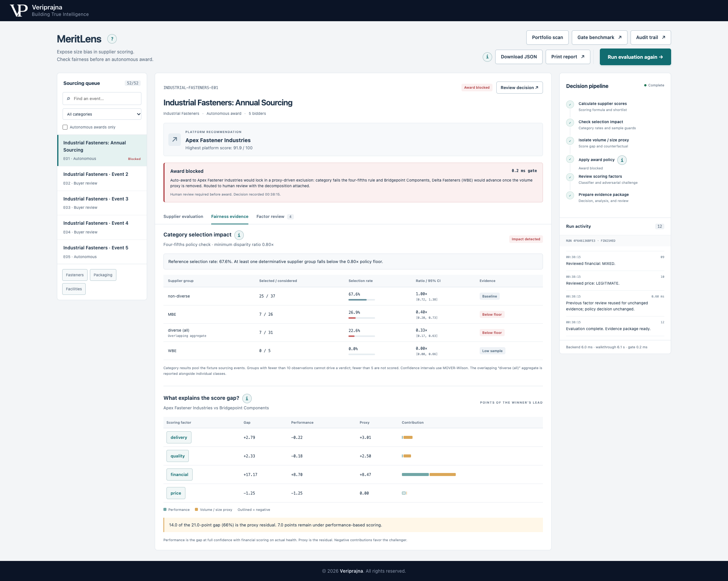Click the Fasteners category chip
Viewport: 728px width, 581px height.
coord(75,275)
